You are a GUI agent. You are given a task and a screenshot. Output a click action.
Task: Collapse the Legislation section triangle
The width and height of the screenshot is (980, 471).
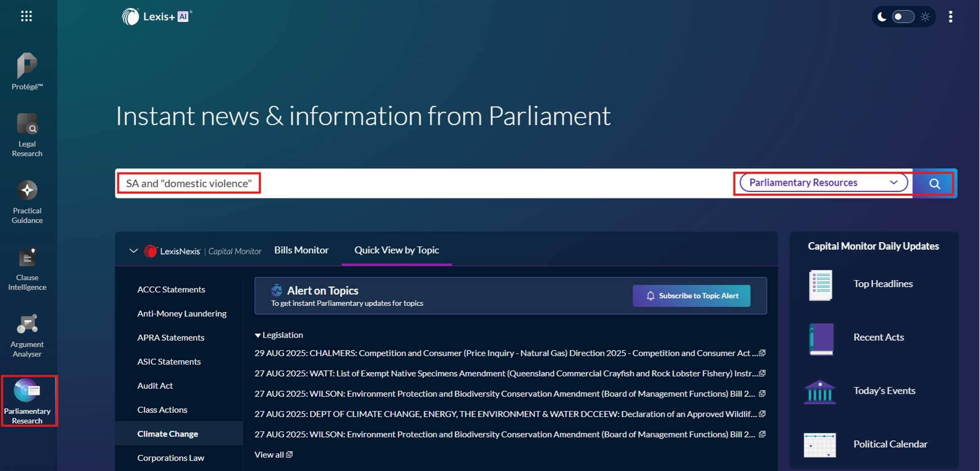[x=258, y=335]
